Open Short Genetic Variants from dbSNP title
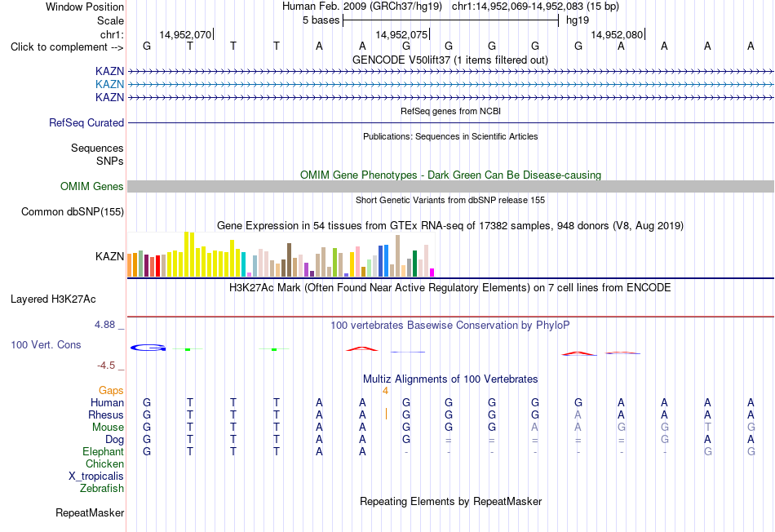The height and width of the screenshot is (532, 775). click(x=450, y=200)
